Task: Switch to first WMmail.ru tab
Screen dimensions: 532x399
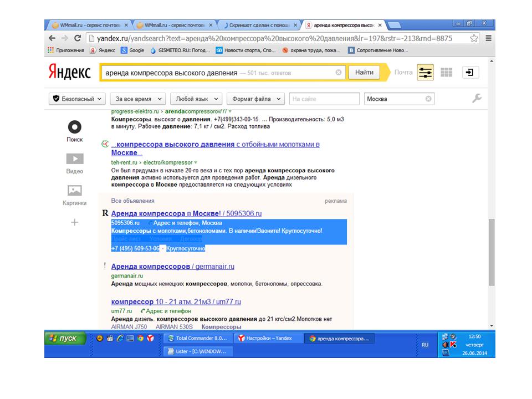Action: [90, 25]
